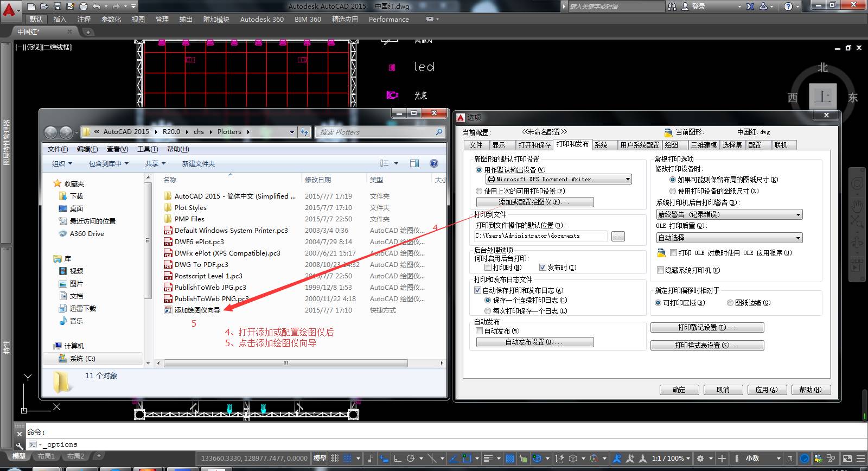Open the 自动选择 OLE quality dropdown
868x471 pixels.
[729, 238]
